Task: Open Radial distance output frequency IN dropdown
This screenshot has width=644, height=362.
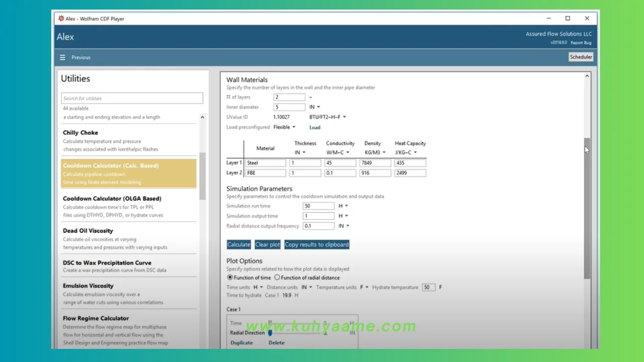Action: pyautogui.click(x=344, y=226)
